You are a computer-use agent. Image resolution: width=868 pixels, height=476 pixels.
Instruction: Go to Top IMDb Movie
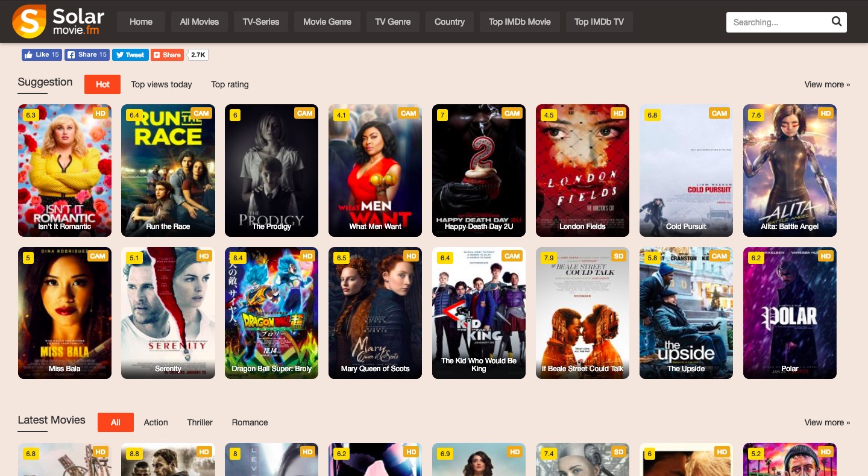point(520,22)
